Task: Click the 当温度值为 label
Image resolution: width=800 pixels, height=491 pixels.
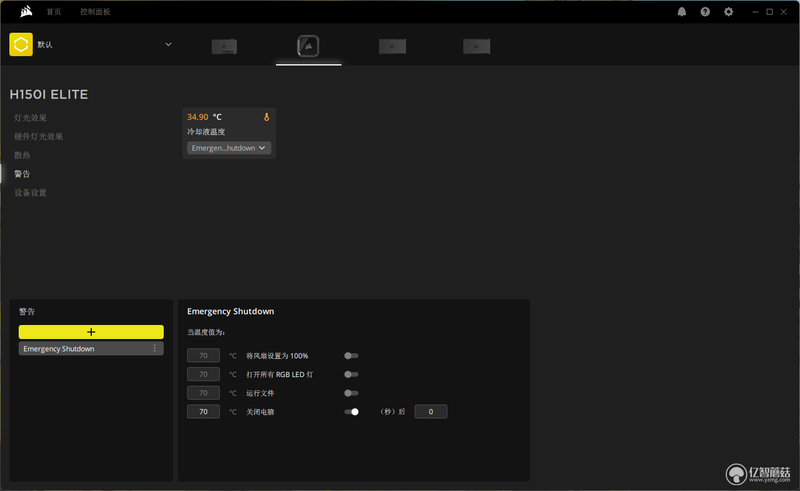Action: pos(206,332)
